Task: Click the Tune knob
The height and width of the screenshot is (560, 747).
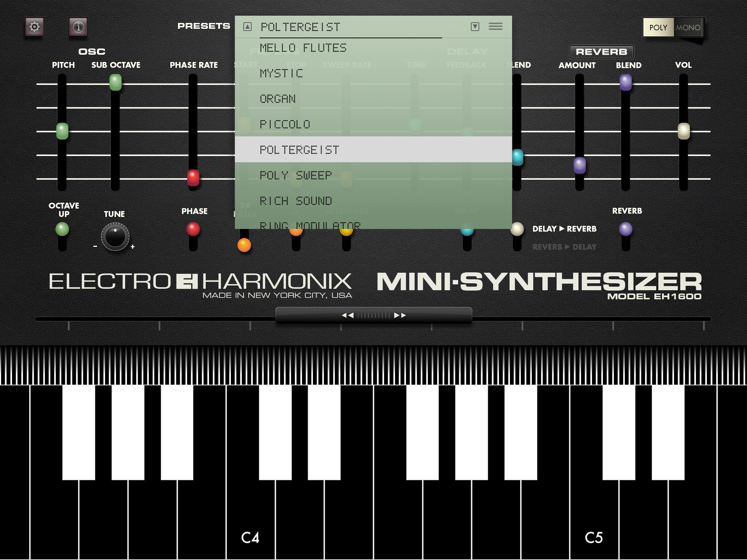Action: (115, 237)
